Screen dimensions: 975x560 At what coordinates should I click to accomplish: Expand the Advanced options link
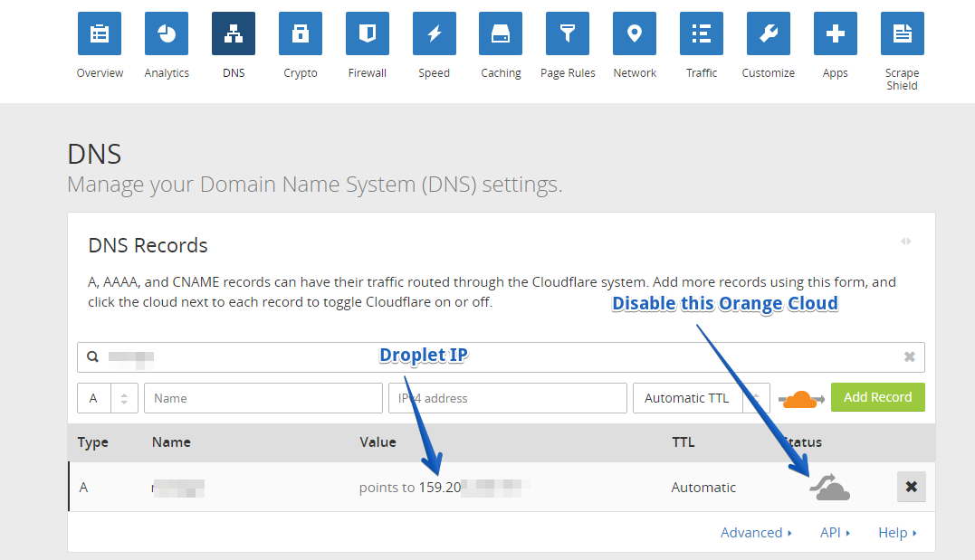756,533
